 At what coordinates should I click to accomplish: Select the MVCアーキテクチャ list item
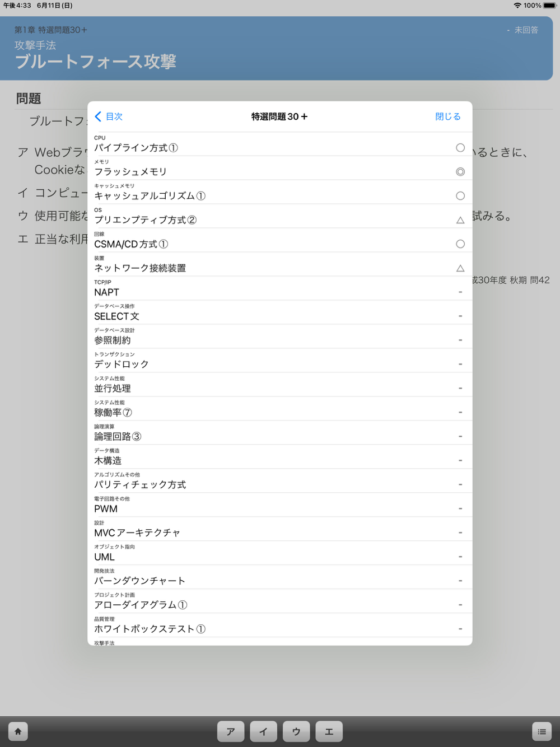click(280, 529)
